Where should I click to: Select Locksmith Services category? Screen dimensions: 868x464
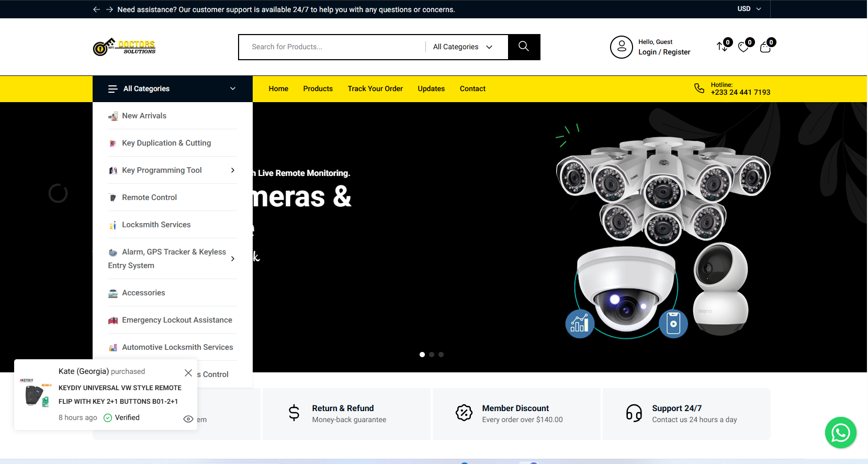156,225
